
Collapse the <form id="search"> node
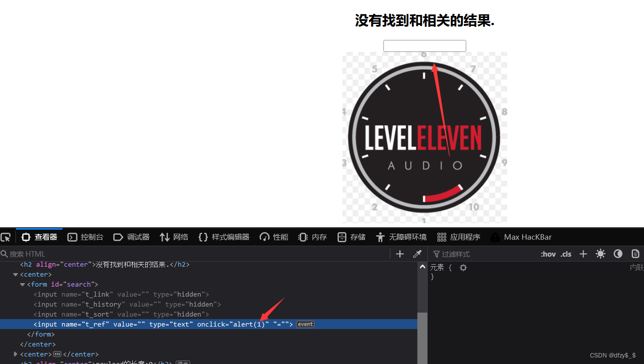(x=22, y=285)
